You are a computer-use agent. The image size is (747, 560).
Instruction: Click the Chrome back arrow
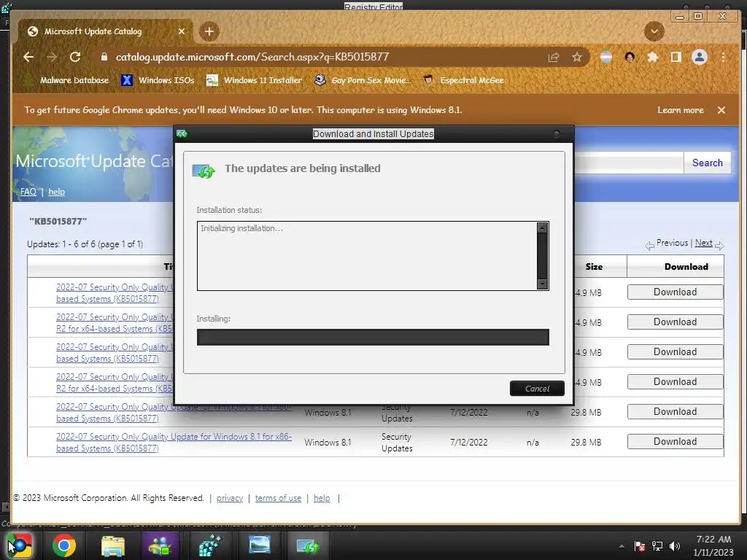28,57
